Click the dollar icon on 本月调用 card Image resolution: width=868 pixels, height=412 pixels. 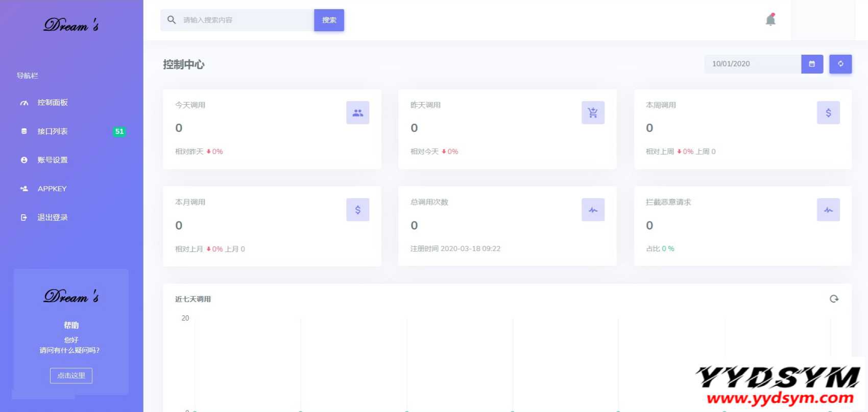pyautogui.click(x=357, y=210)
